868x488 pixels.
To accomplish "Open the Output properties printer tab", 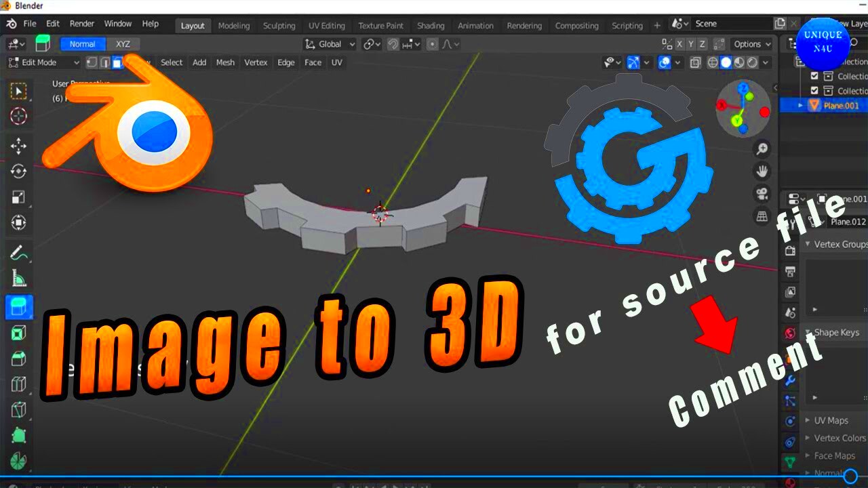I will pos(790,272).
